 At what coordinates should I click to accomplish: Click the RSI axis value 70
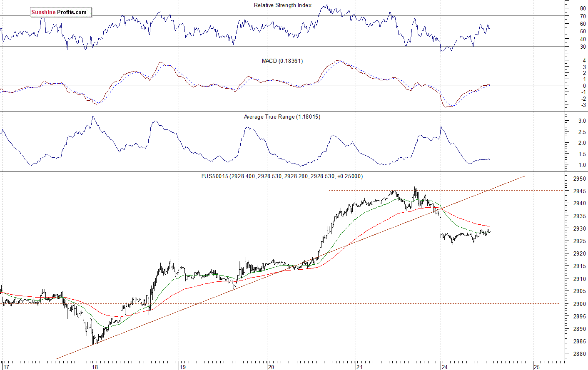[x=583, y=16]
